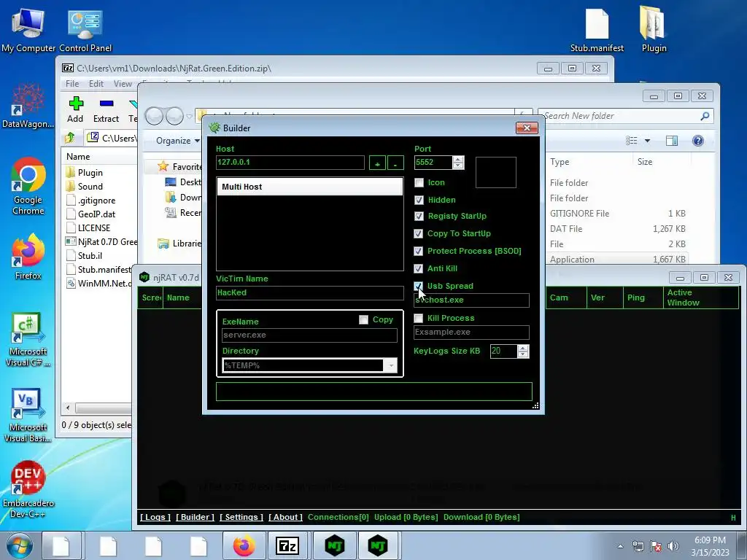Click the svchost.exe name field
The width and height of the screenshot is (747, 560).
472,300
